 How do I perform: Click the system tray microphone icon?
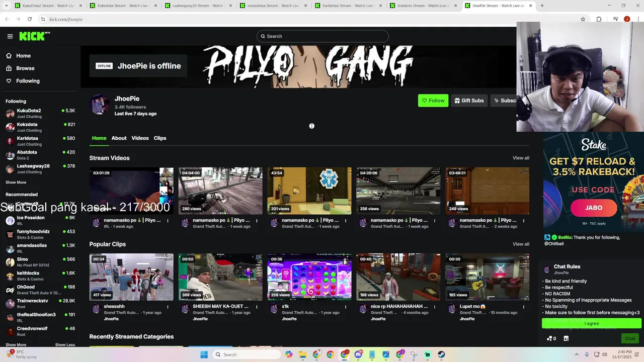(x=587, y=354)
